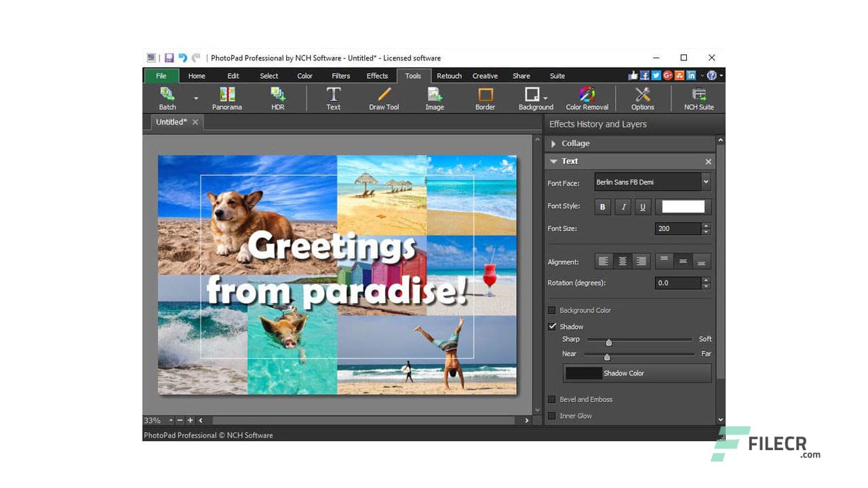Select the HDR tool
The image size is (868, 488).
pyautogui.click(x=277, y=98)
